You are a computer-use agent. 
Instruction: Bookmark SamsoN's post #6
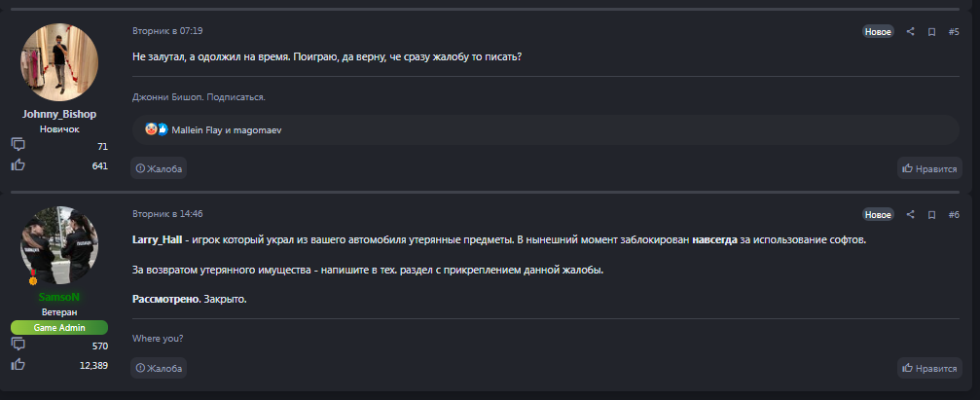931,214
